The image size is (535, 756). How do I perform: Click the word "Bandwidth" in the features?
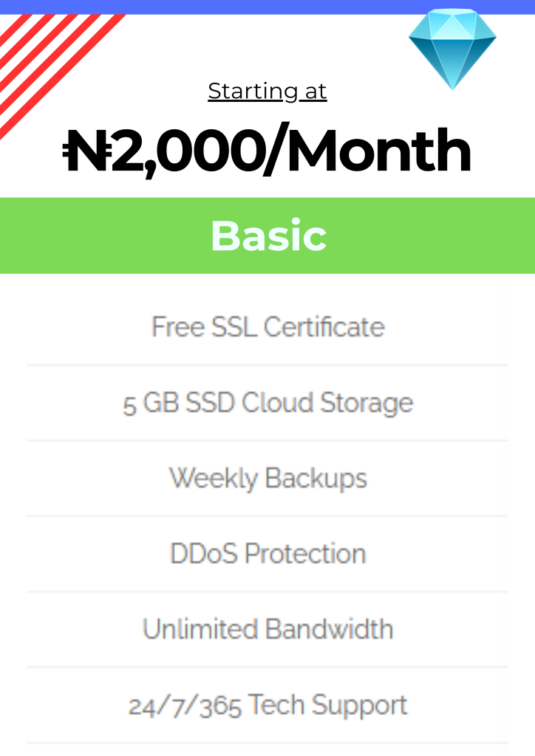329,630
